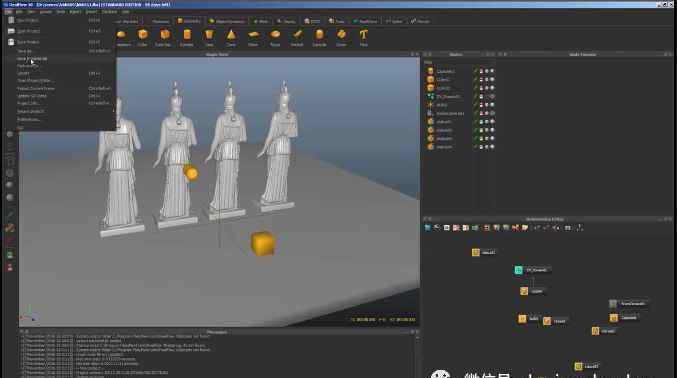Screen dimensions: 677x378
Task: Add a Cube object from the shelf
Action: (142, 38)
